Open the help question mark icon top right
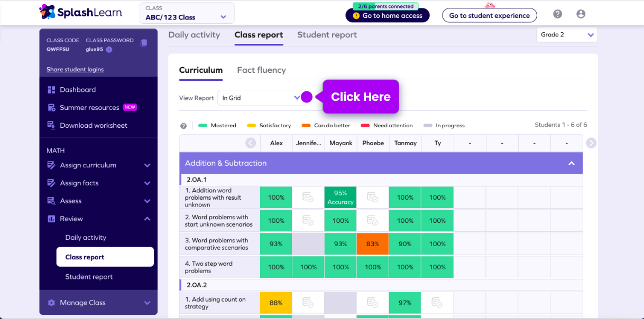 [x=557, y=14]
